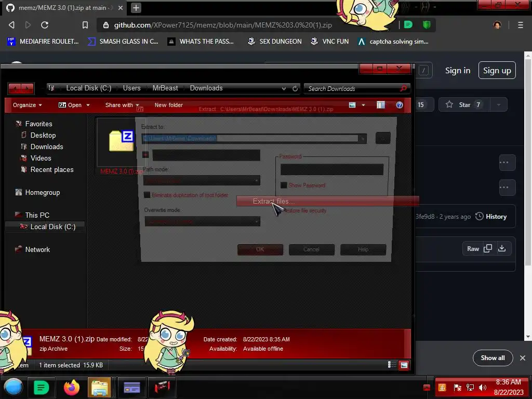
Task: Bookmark this page with the bookmark icon
Action: pyautogui.click(x=85, y=25)
